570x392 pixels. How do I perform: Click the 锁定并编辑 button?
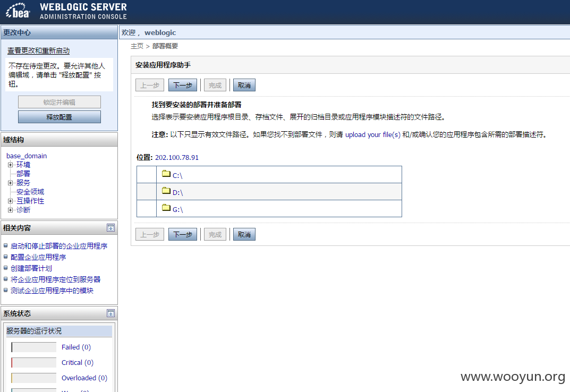[x=59, y=102]
